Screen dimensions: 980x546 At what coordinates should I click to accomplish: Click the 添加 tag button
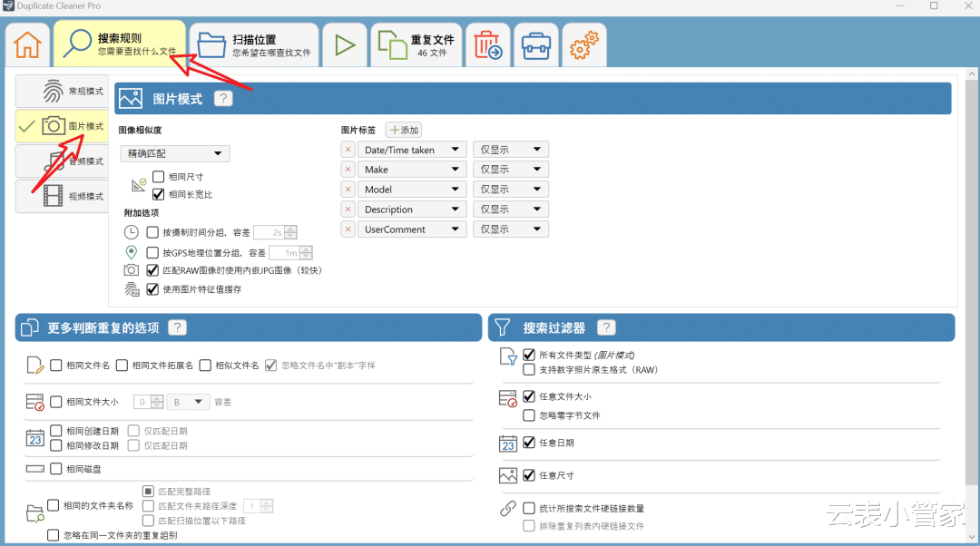(x=404, y=130)
